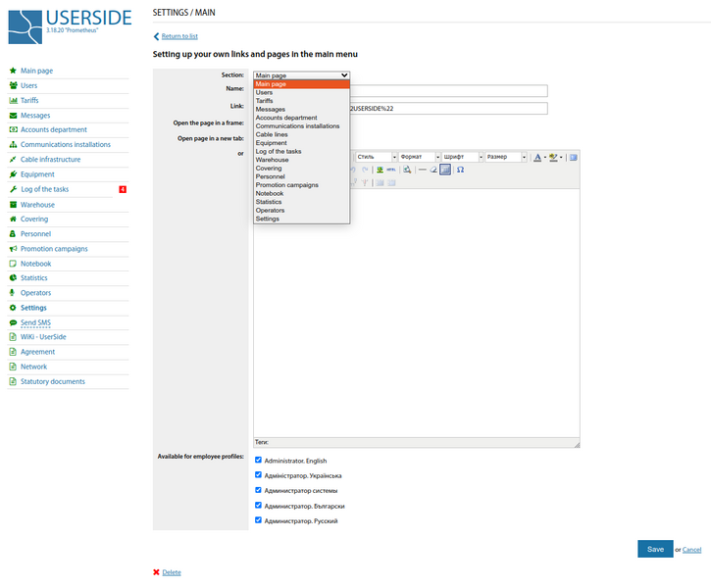Click the Insert image icon in editor
This screenshot has width=711, height=588.
380,170
